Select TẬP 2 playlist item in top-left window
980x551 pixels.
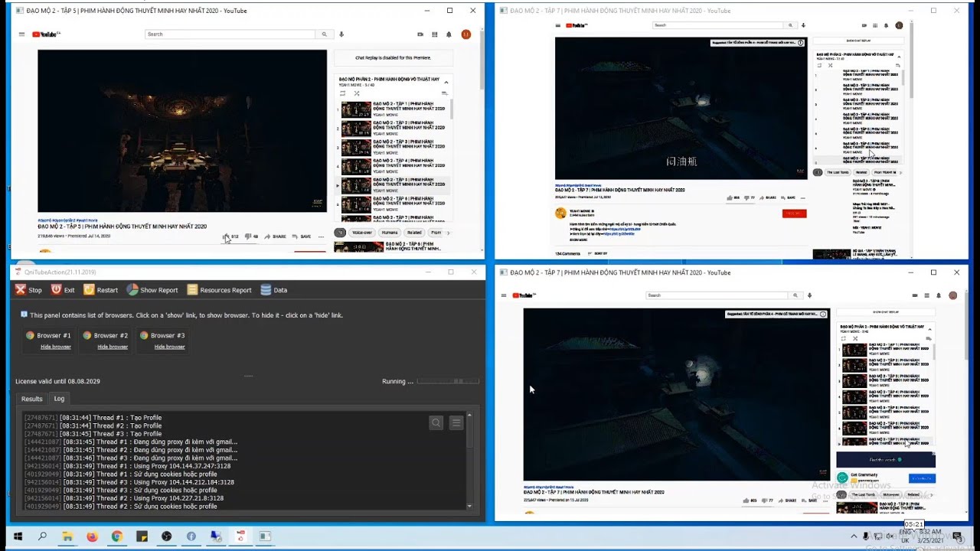click(x=394, y=129)
